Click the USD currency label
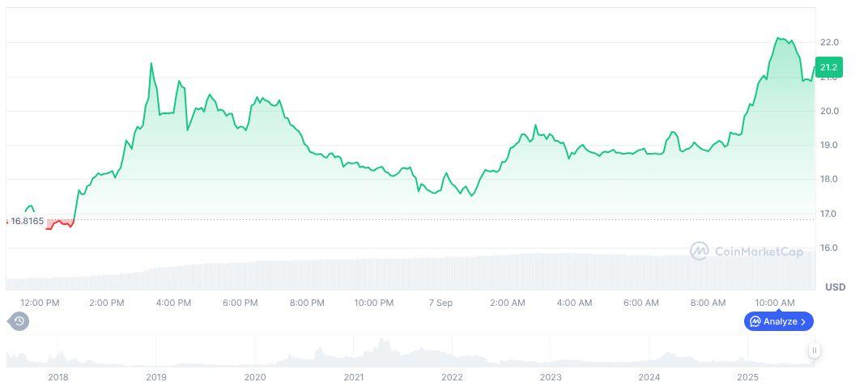This screenshot has height=386, width=868. coord(835,287)
